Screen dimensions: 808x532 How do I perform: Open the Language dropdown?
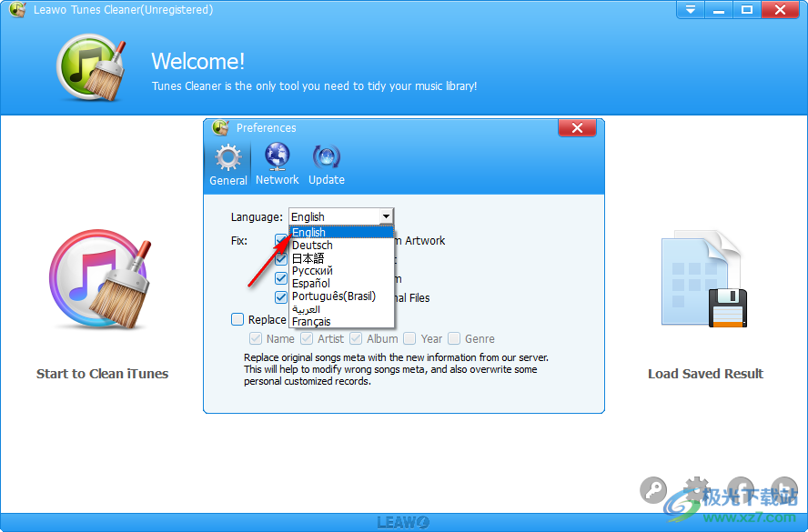click(x=386, y=216)
